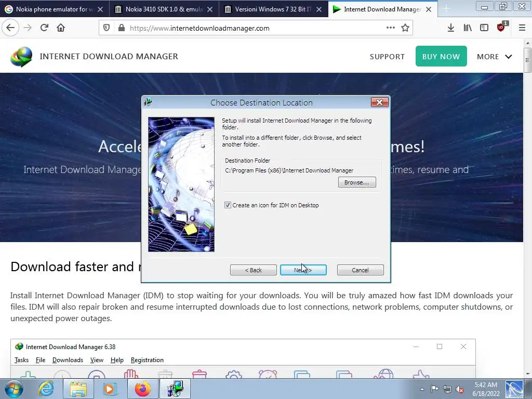Close the Nokia 3410 SDK tab

point(210,9)
